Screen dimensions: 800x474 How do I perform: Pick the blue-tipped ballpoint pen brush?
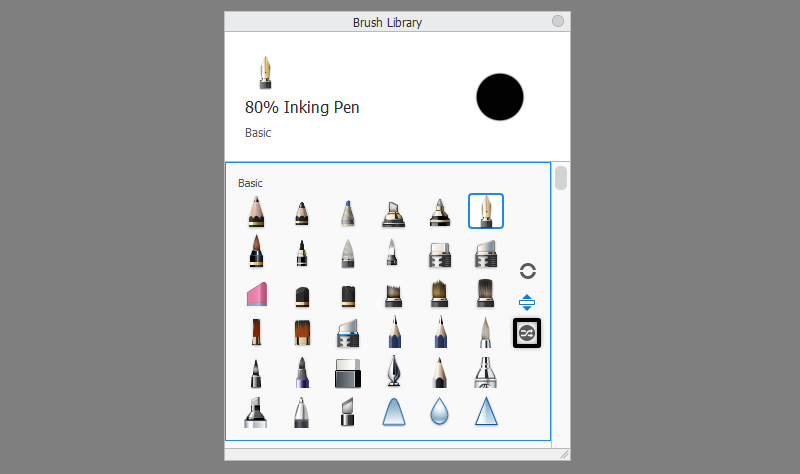point(347,213)
